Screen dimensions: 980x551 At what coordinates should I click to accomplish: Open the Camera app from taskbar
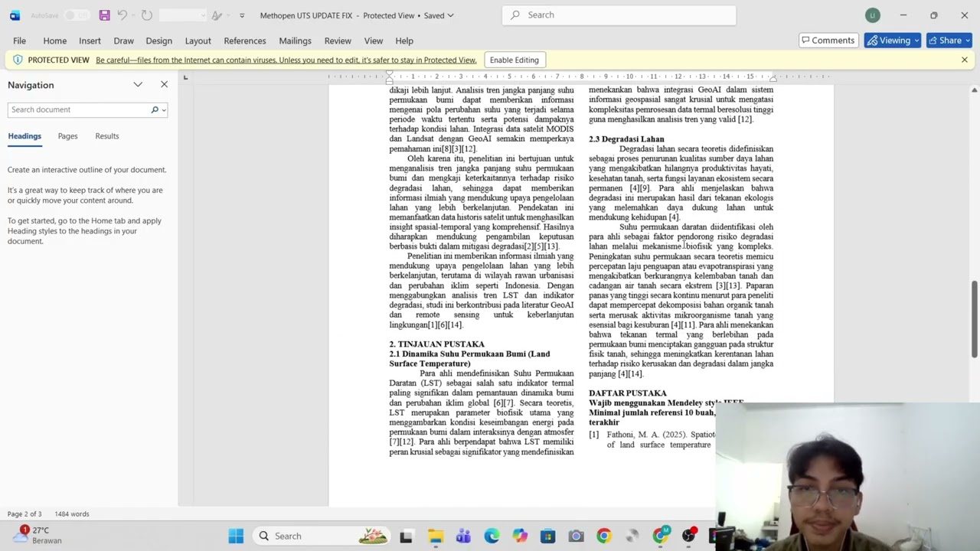pos(576,536)
